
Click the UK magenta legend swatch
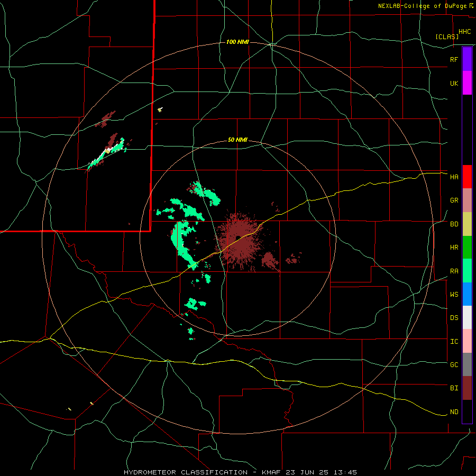(467, 83)
